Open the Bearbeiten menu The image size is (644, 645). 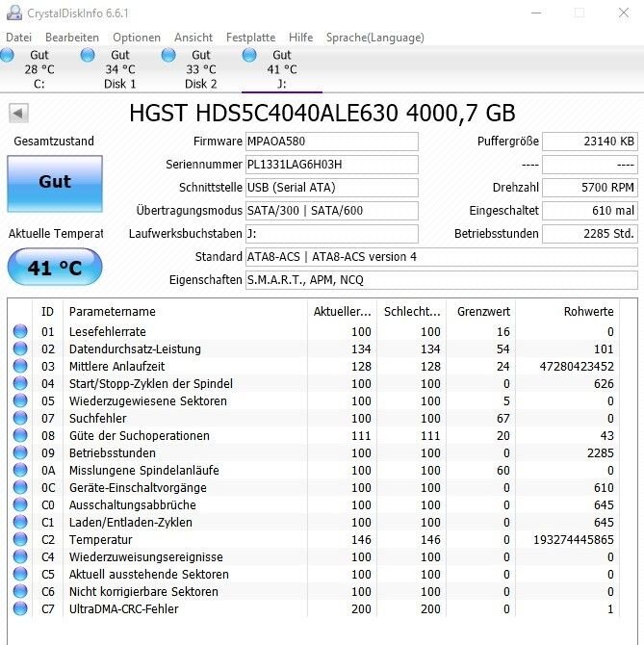click(72, 38)
